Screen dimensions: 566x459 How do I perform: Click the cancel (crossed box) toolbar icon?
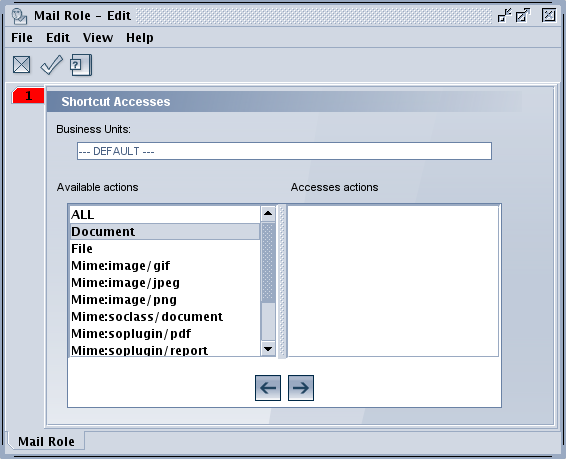click(x=21, y=65)
